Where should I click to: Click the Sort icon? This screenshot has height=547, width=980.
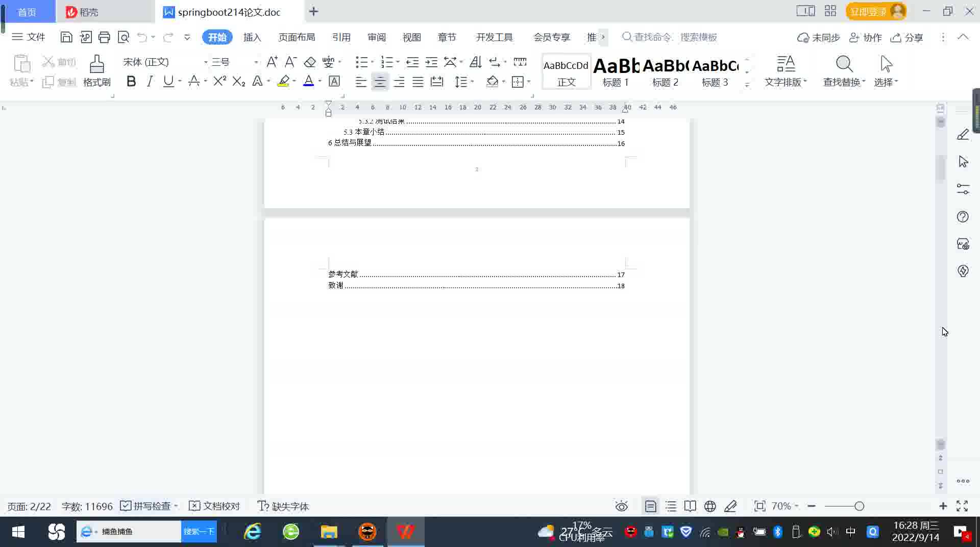pos(475,62)
